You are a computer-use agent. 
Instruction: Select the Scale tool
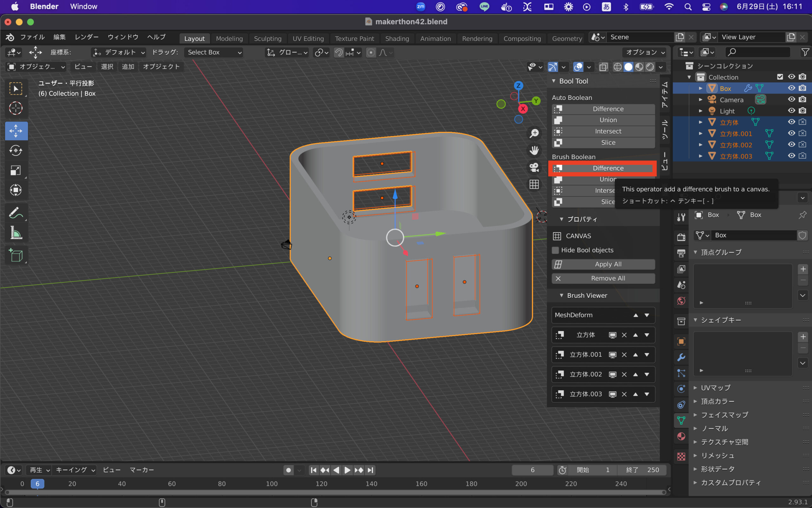tap(16, 170)
